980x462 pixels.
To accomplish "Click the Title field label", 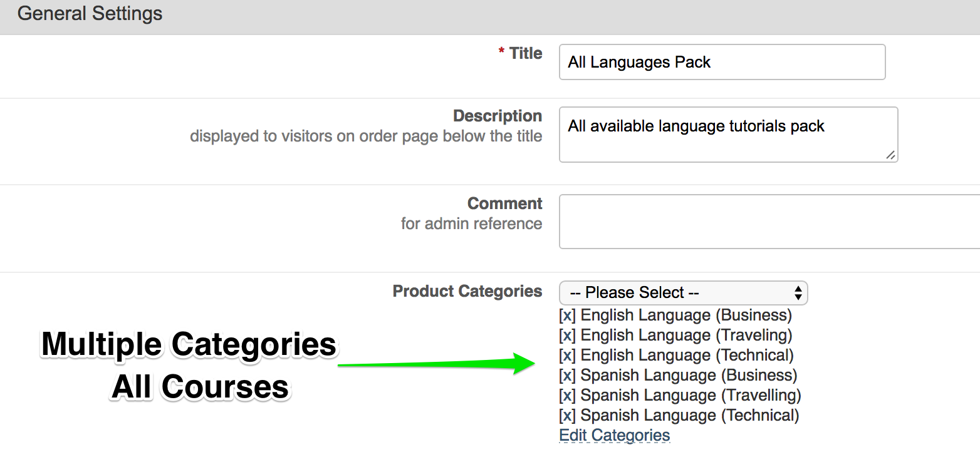I will 525,54.
